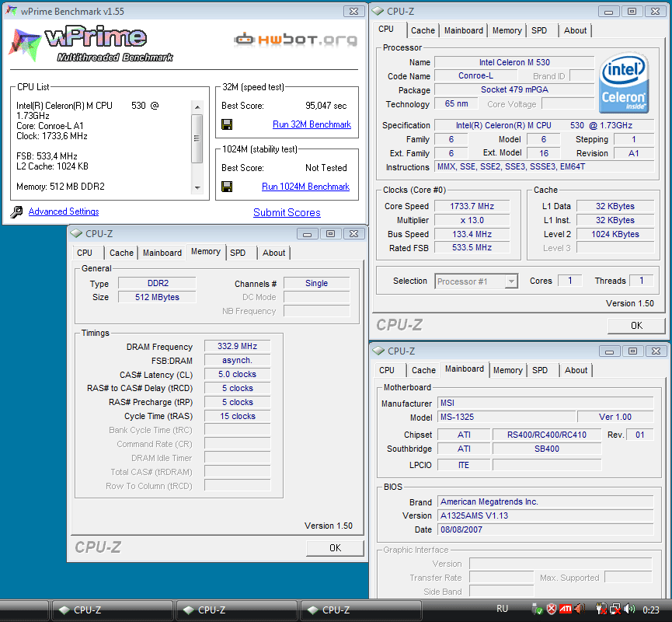Click OK in the top-right CPU-Z window
The height and width of the screenshot is (622, 672).
(636, 326)
